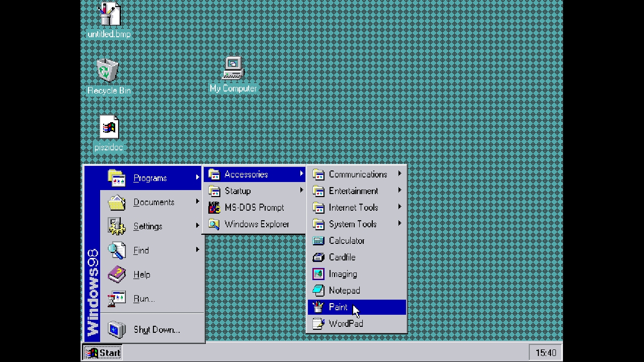Launch Notepad
This screenshot has height=362, width=644.
(344, 291)
